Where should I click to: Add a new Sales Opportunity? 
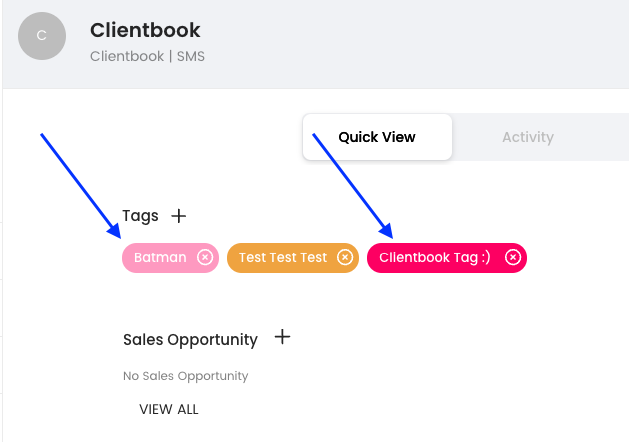tap(283, 338)
